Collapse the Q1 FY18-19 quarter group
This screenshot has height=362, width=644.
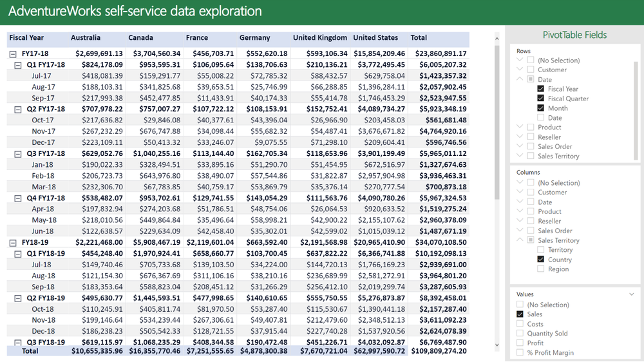17,254
